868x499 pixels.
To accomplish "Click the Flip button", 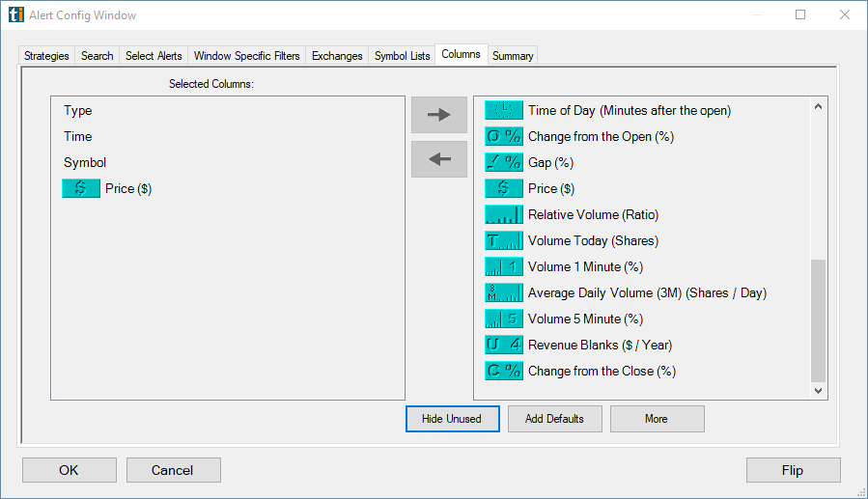I will pos(794,470).
